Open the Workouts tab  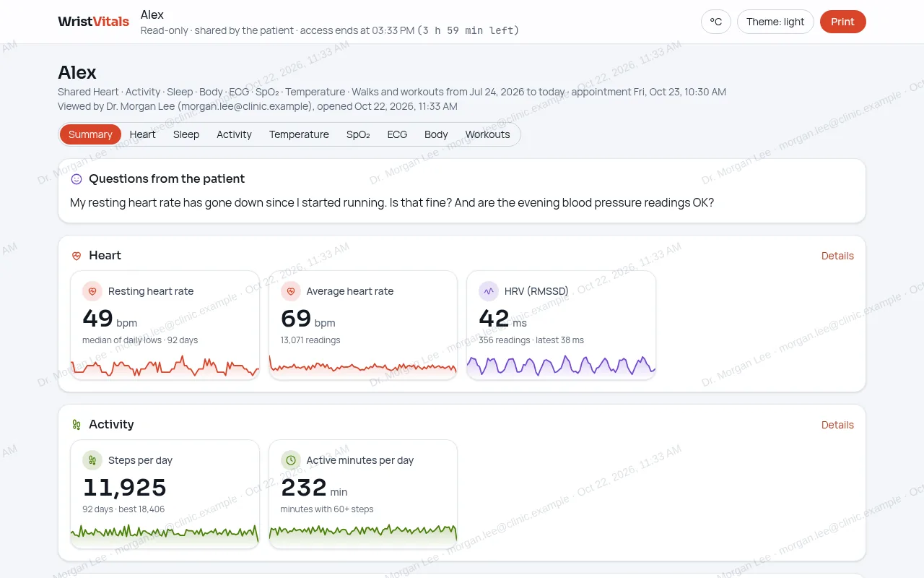pyautogui.click(x=488, y=134)
